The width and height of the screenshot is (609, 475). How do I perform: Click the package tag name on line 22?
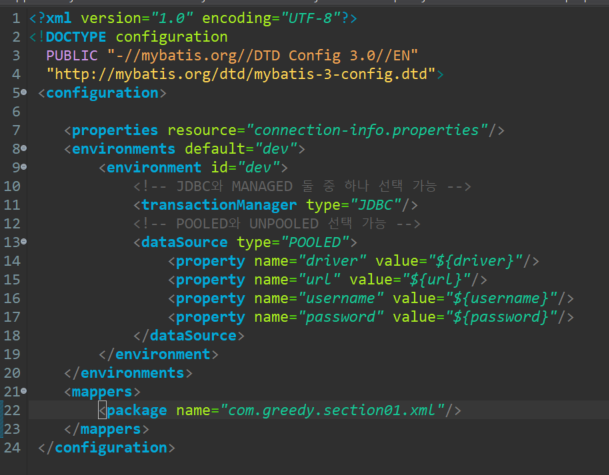(137, 411)
